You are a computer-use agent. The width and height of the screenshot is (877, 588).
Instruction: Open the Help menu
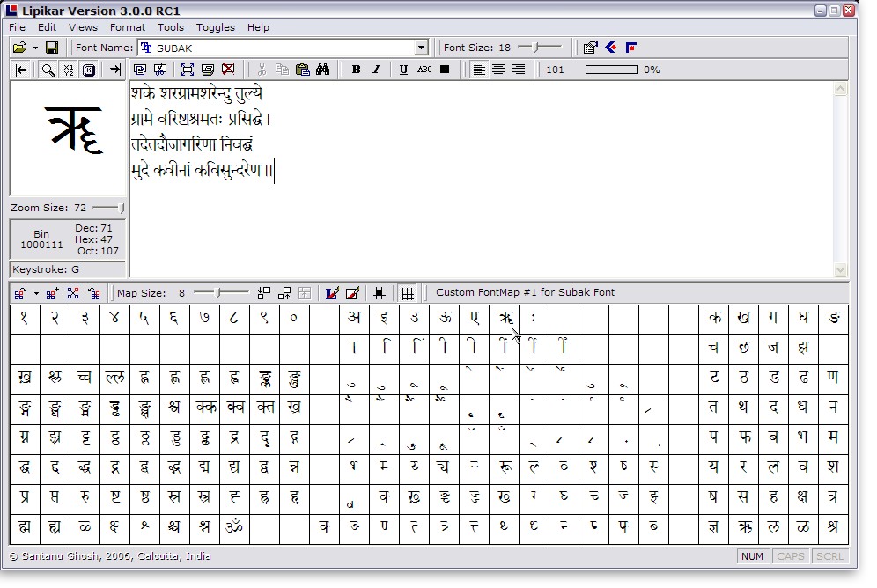coord(258,27)
